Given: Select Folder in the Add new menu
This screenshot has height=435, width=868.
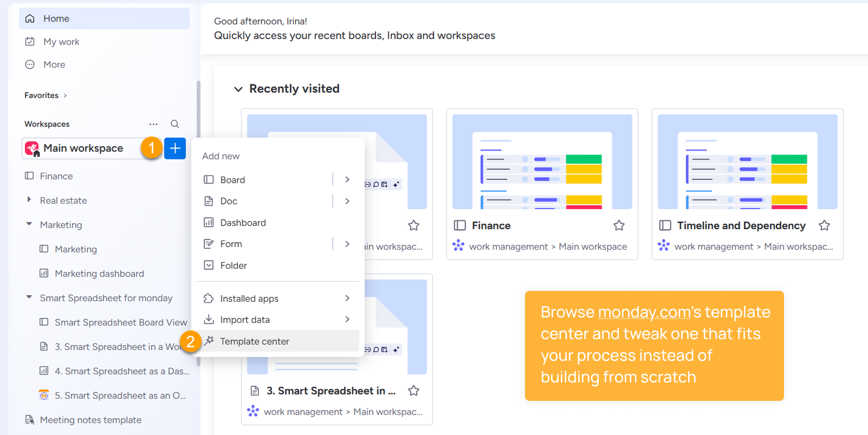Looking at the screenshot, I should point(234,265).
